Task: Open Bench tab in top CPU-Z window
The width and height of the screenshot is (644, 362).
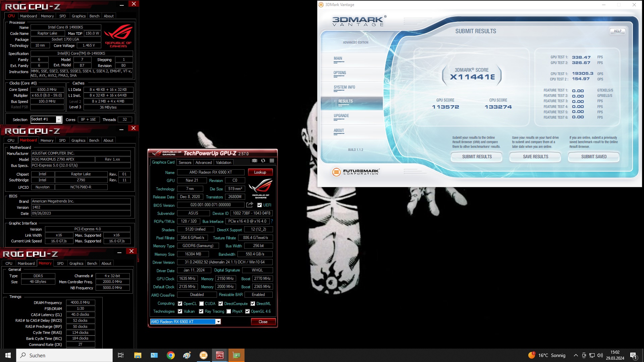Action: click(95, 16)
